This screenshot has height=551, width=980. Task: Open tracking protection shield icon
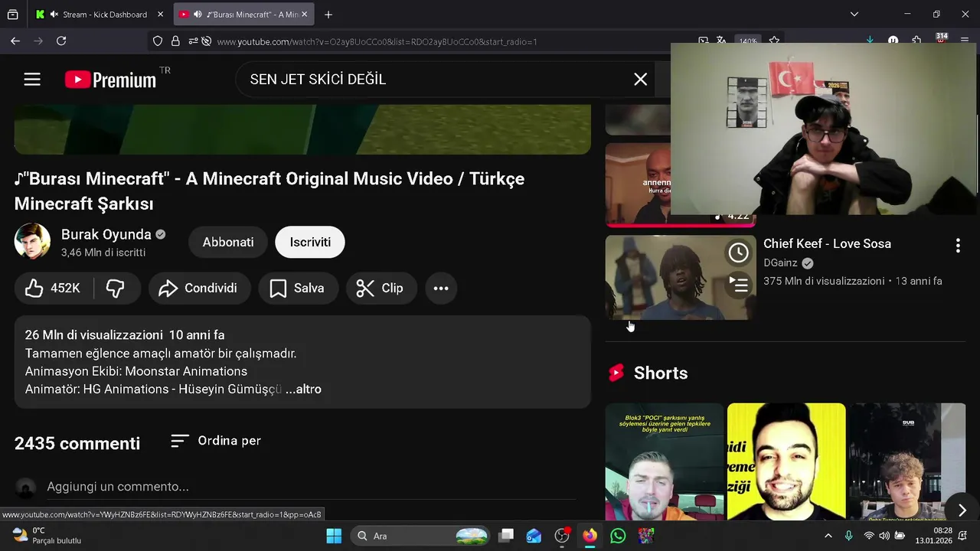(158, 41)
